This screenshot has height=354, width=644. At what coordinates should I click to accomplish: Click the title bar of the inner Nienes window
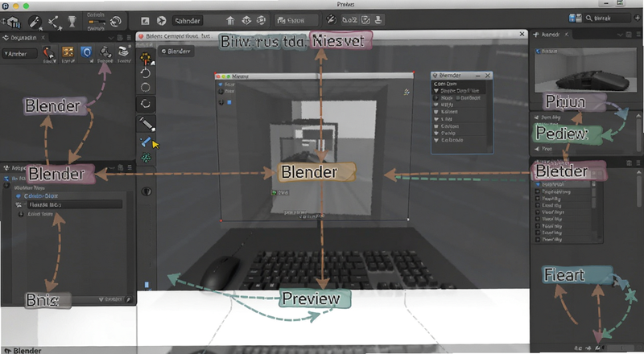pyautogui.click(x=314, y=76)
